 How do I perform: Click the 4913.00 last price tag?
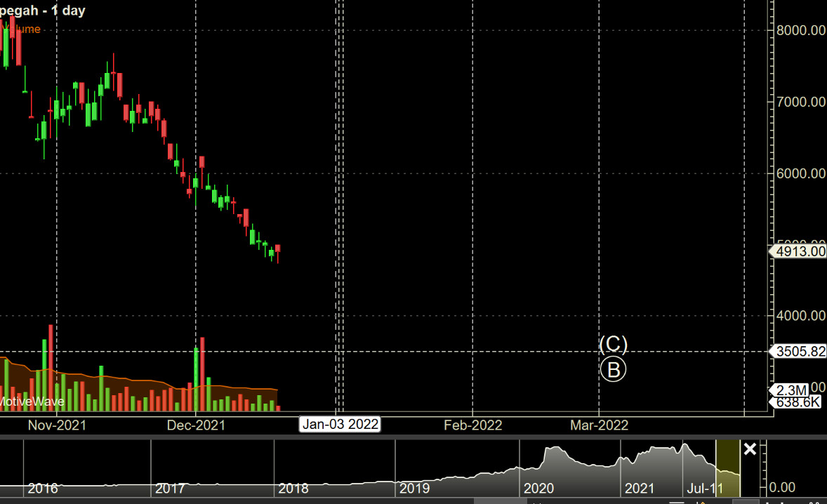tap(798, 251)
